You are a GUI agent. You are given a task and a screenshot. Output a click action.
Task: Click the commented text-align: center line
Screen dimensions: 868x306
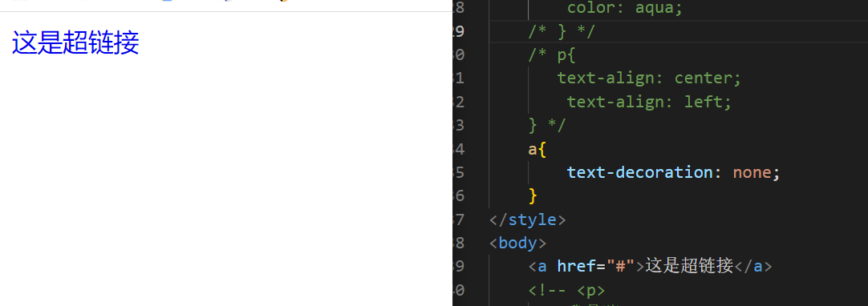click(649, 79)
